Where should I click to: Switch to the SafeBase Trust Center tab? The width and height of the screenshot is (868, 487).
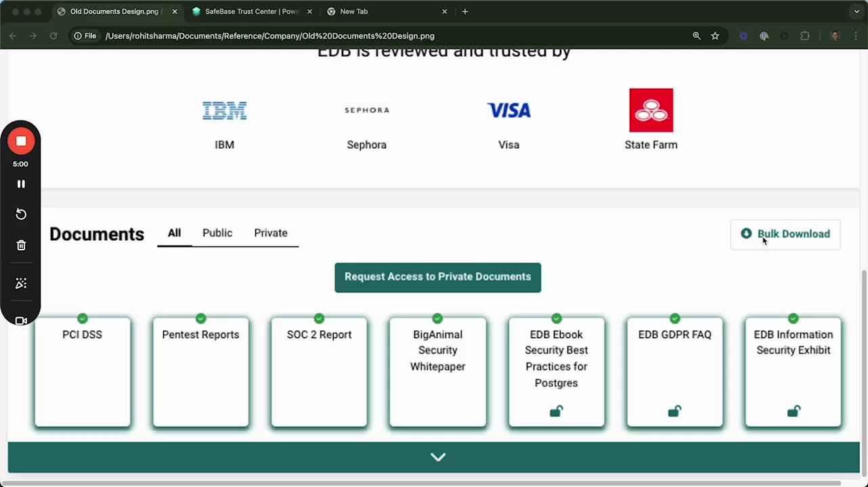(252, 11)
